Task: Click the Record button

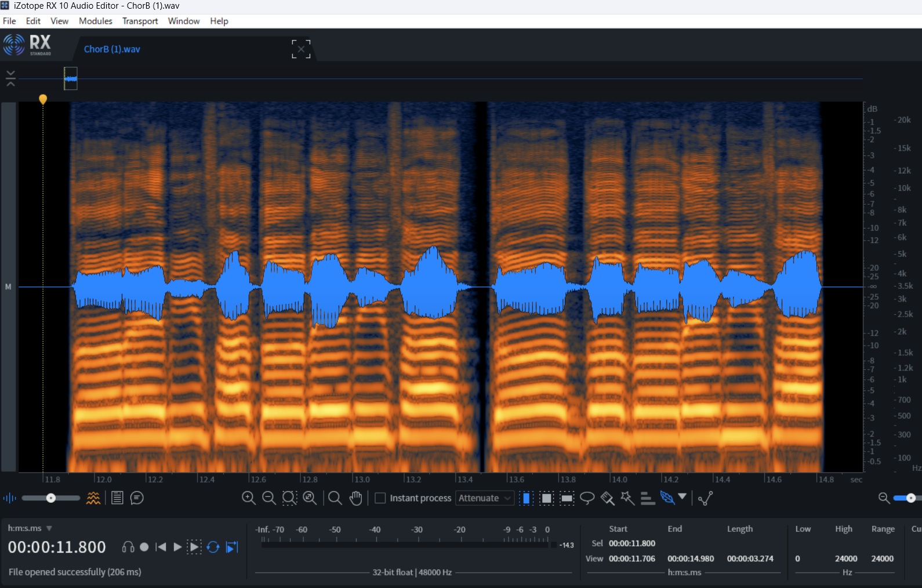Action: pyautogui.click(x=144, y=547)
